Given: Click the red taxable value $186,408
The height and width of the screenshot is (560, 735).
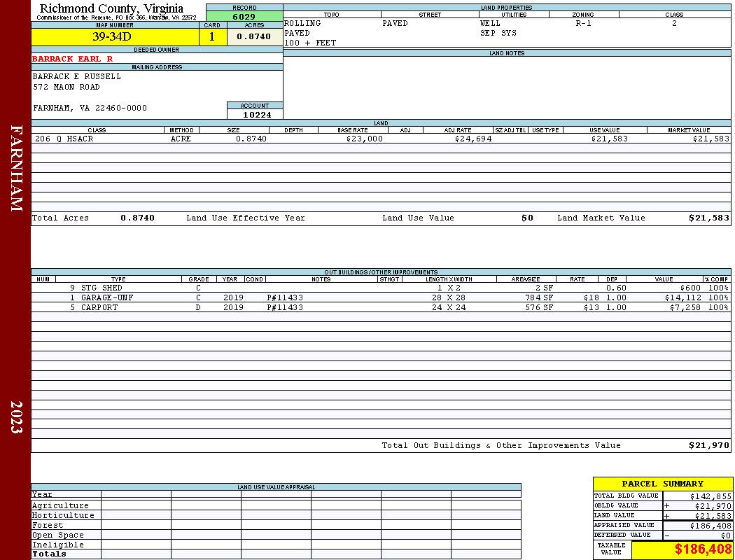Looking at the screenshot, I should (x=703, y=549).
